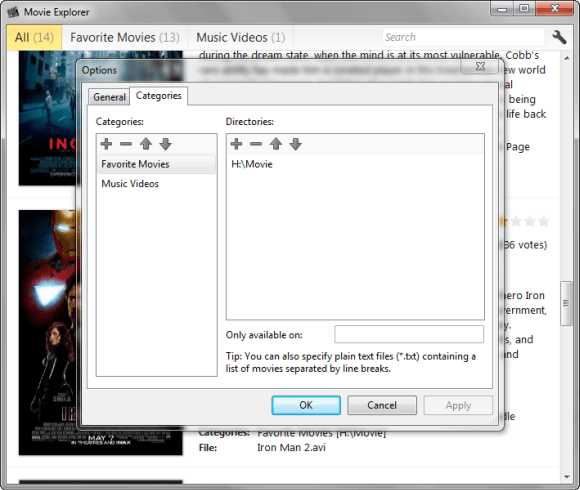Screen dimensions: 580x490
Task: Add a new category with plus icon
Action: tap(106, 144)
